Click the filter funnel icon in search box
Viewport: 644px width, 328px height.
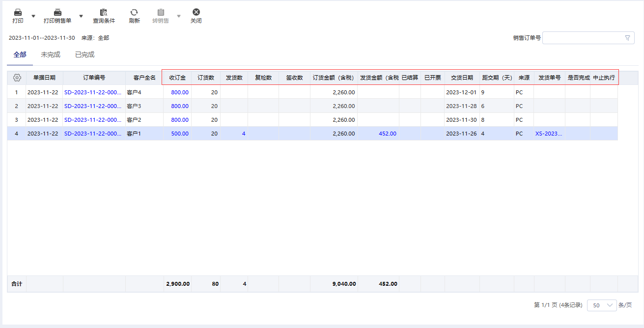(627, 38)
